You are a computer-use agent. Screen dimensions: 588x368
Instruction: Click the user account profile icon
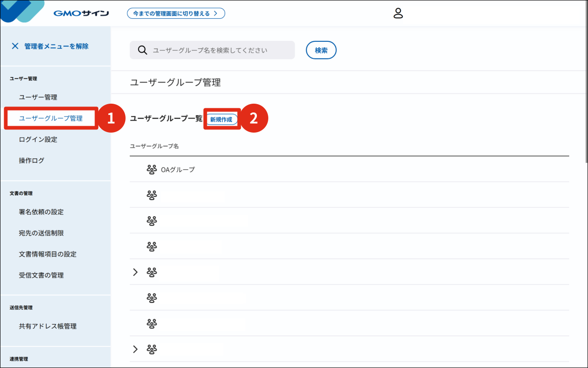398,13
